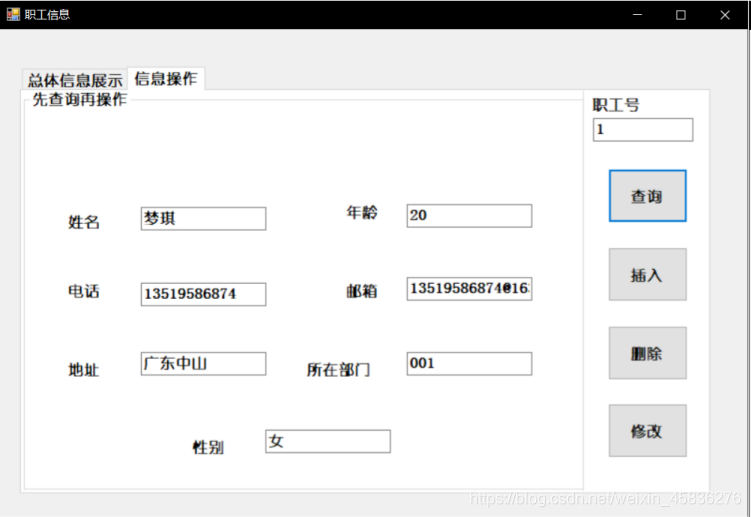
Task: Click the 性别 field showing 女
Action: [328, 441]
